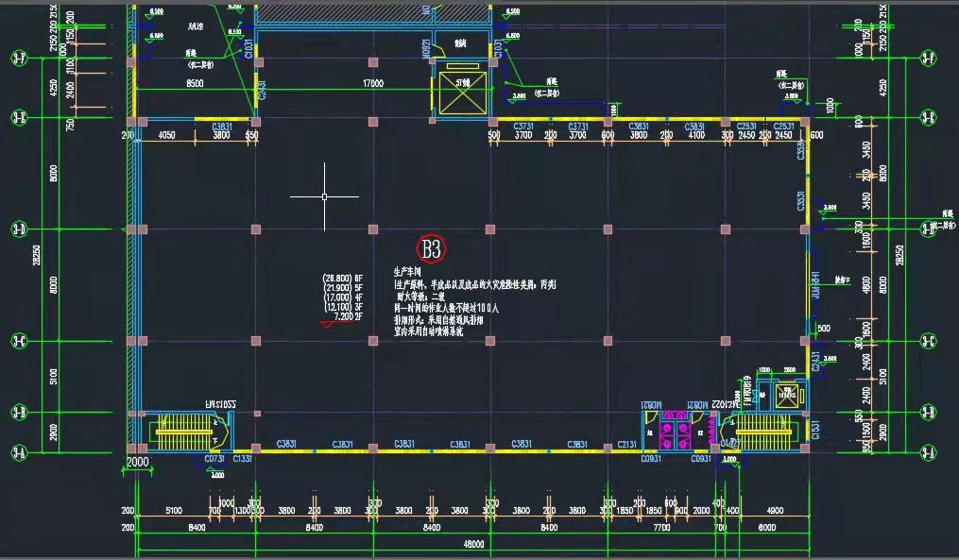The width and height of the screenshot is (959, 560).
Task: Select the 17000 dimension text
Action: point(372,84)
